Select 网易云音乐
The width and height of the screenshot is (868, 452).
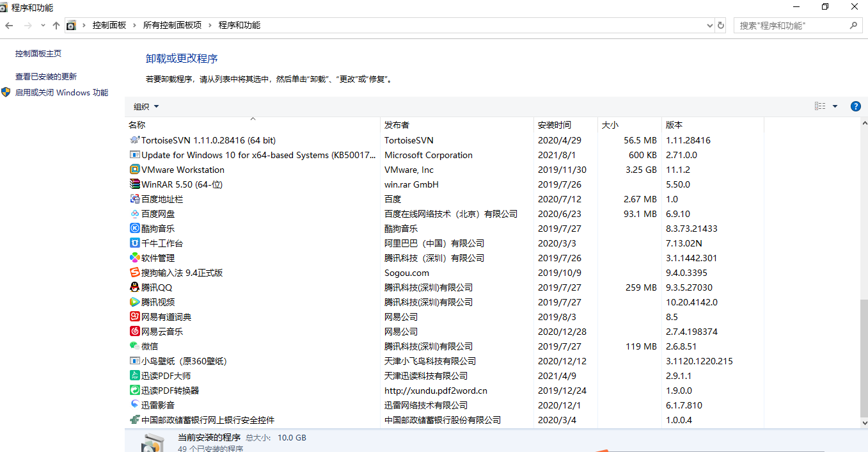[x=162, y=331]
